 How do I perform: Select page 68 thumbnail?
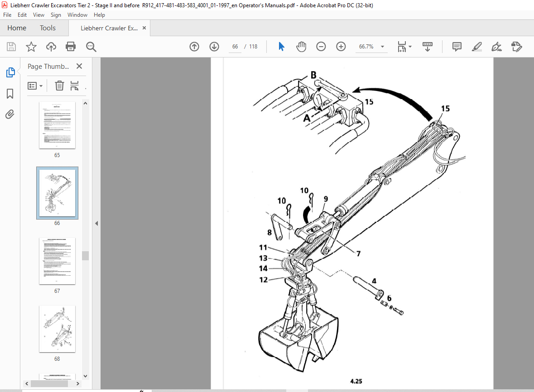click(57, 329)
